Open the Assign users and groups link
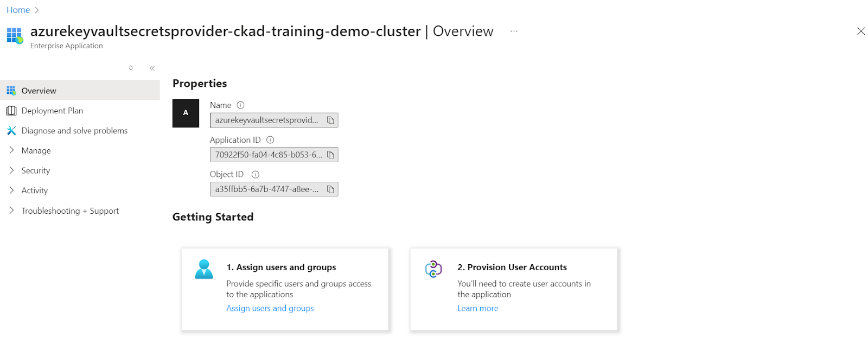Viewport: 868px width, 344px height. (x=270, y=308)
